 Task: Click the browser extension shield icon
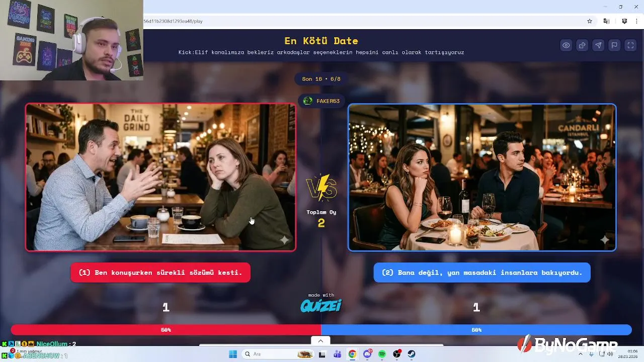624,21
